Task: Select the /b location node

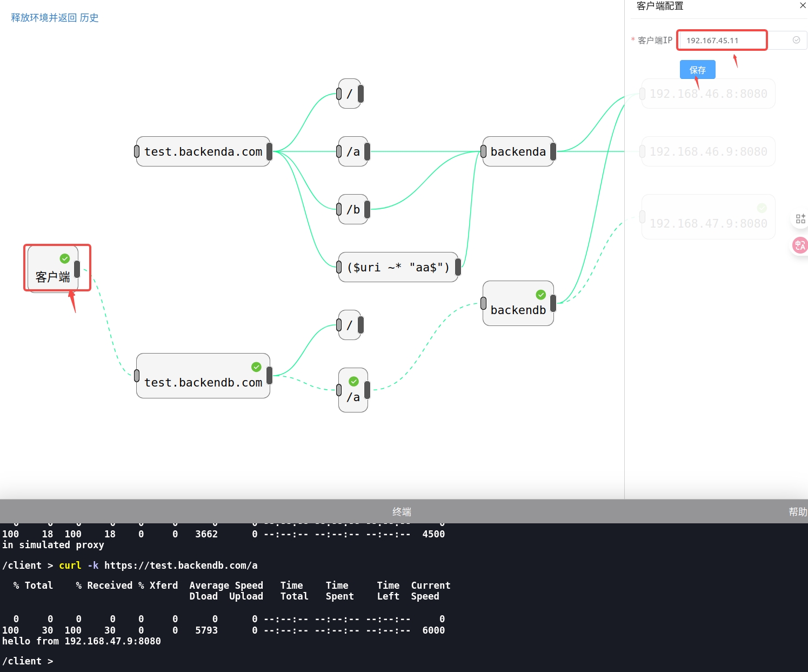Action: pyautogui.click(x=353, y=210)
